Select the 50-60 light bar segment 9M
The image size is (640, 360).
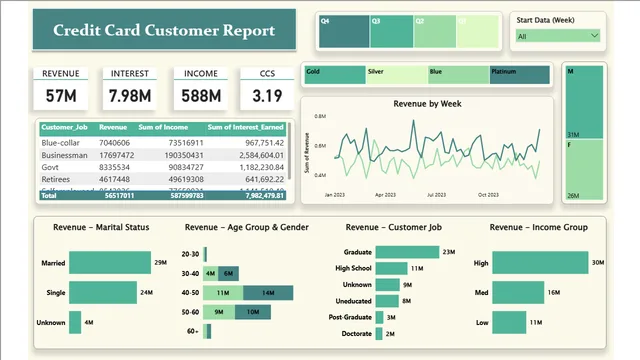point(219,312)
